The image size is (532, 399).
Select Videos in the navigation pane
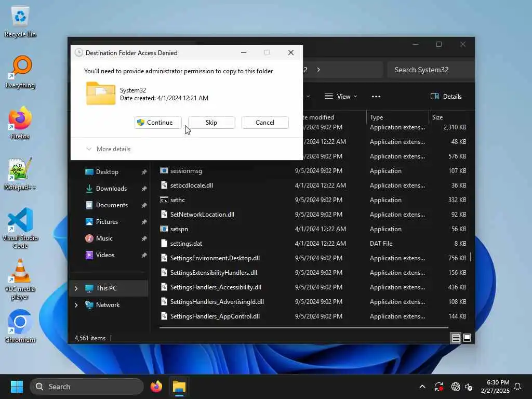click(x=105, y=255)
